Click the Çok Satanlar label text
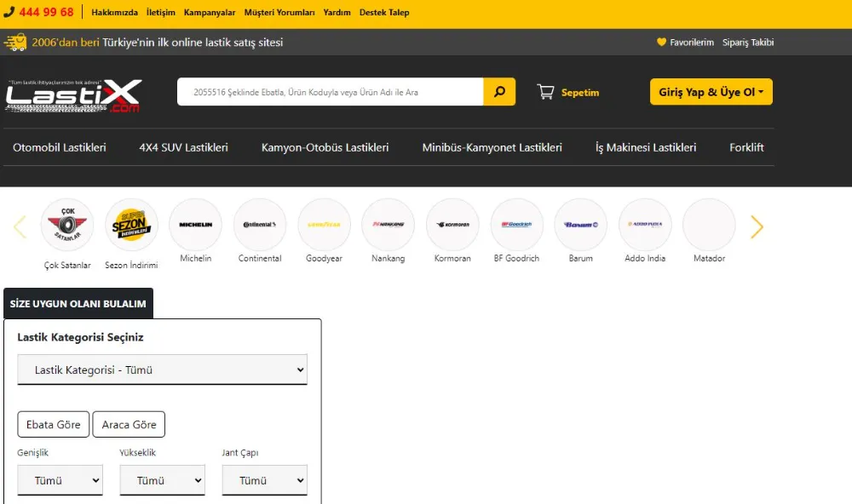This screenshot has height=504, width=852. click(x=67, y=265)
